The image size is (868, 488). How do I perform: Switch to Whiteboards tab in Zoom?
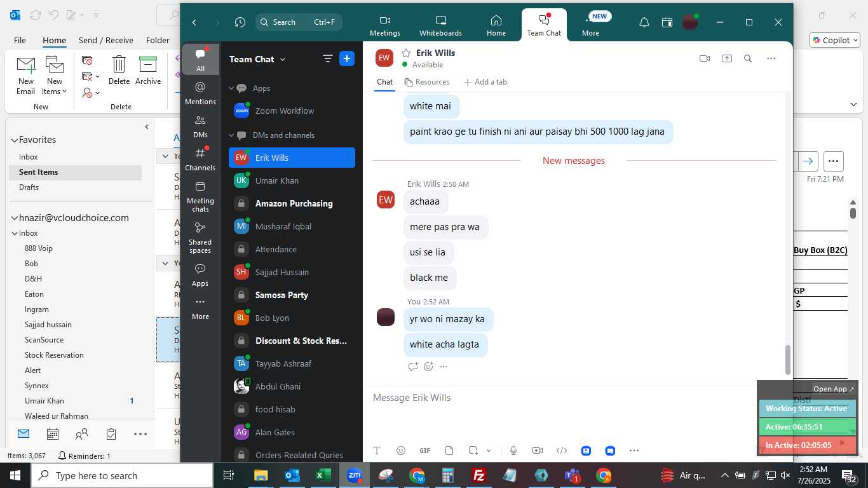tap(440, 25)
